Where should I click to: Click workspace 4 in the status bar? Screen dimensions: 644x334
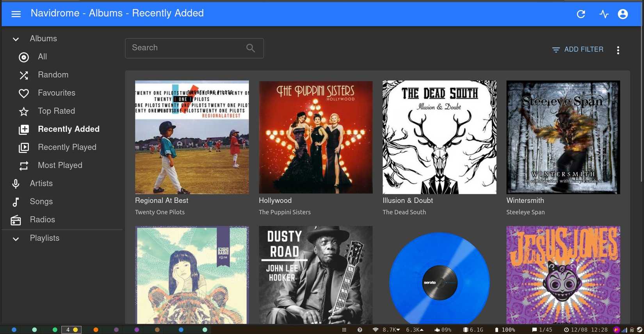71,330
